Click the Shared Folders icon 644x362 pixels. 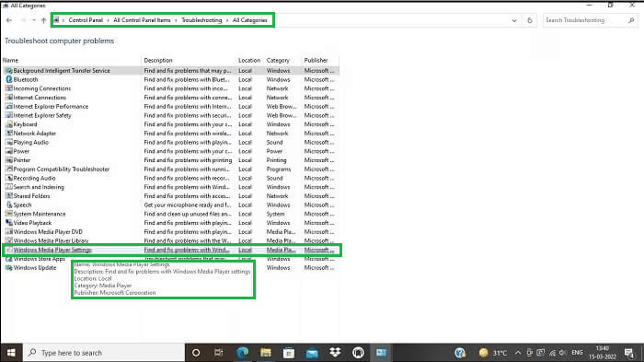[9, 196]
